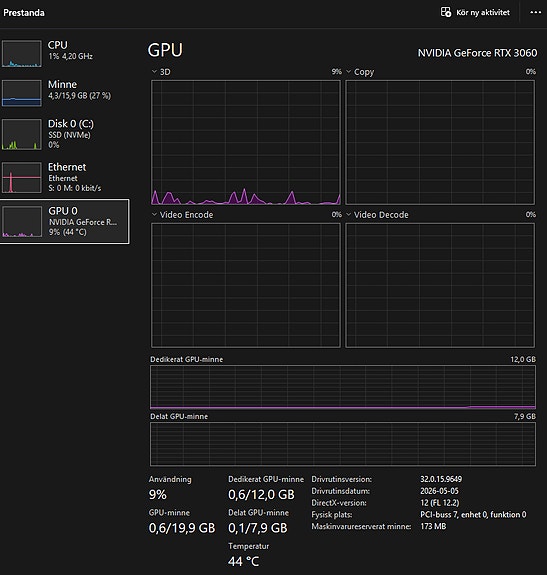This screenshot has height=575, width=547.
Task: Click the 1% 4,20 GHz CPU value
Action: (x=70, y=56)
